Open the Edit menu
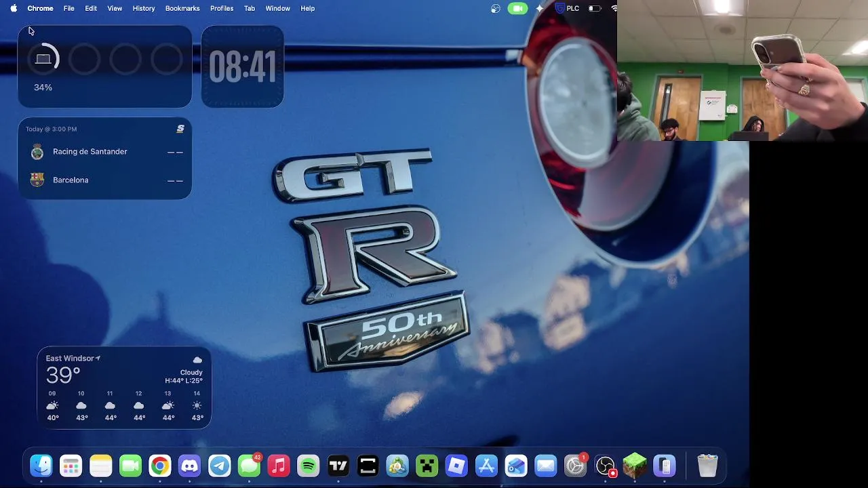Image resolution: width=868 pixels, height=488 pixels. tap(91, 8)
